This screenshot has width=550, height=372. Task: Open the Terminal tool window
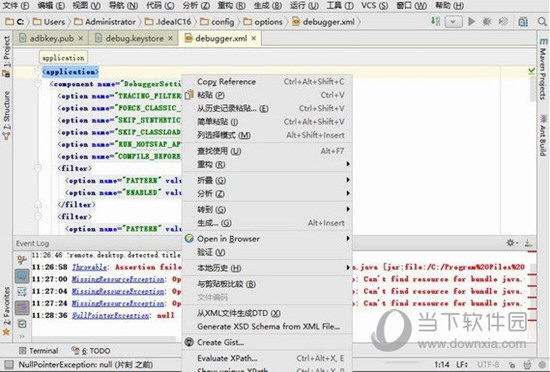click(x=39, y=350)
